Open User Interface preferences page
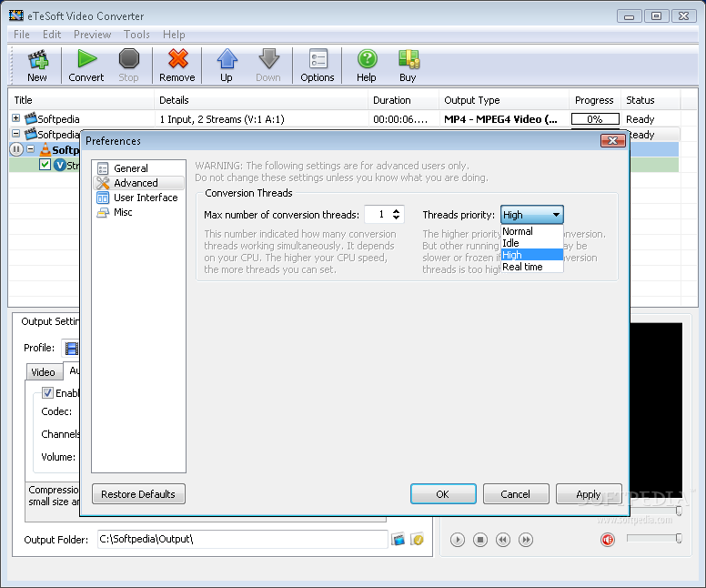Screen dimensions: 706x588 click(138, 198)
